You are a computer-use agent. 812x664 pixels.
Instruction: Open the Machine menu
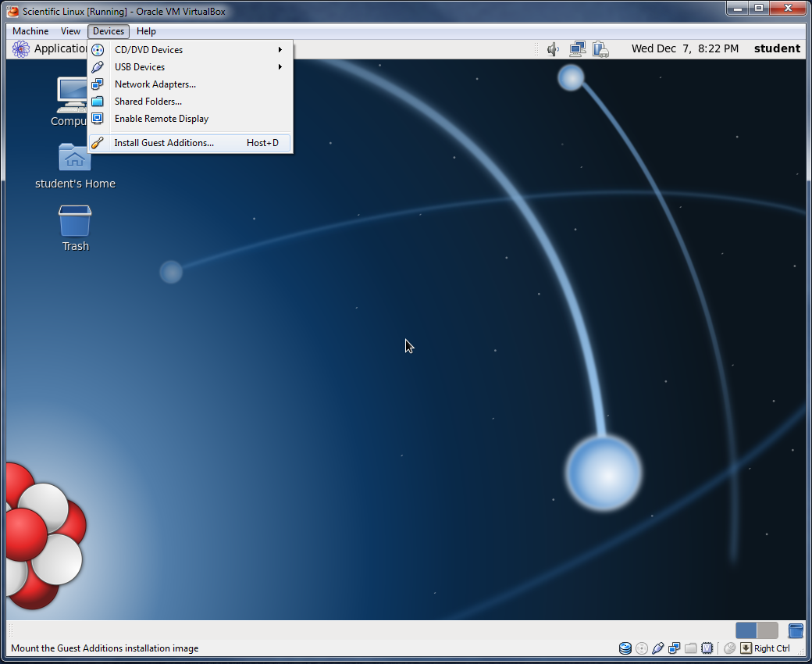[30, 31]
